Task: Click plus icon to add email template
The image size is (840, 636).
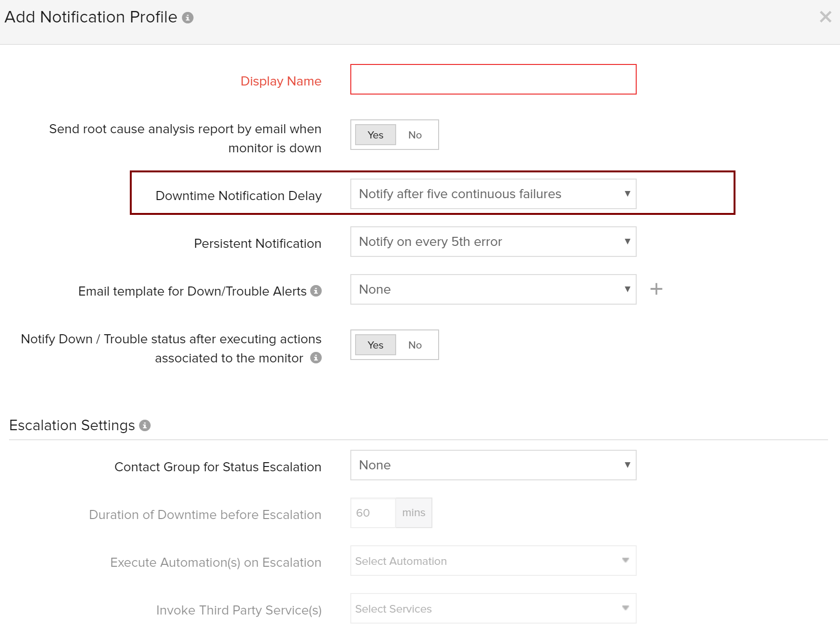Action: (x=656, y=289)
